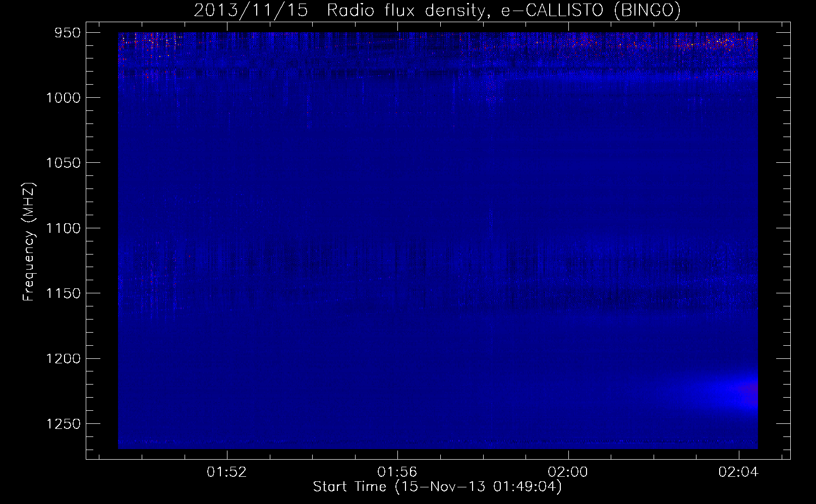Click the 'Start Time (15-Nov-13 01:49:04)' axis title
This screenshot has width=816, height=504.
[437, 487]
